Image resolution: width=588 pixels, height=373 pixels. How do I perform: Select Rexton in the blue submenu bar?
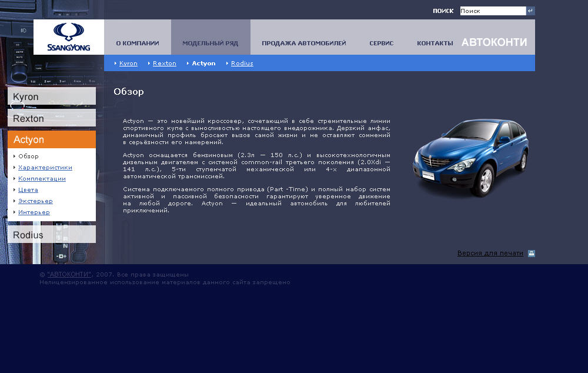pos(165,63)
